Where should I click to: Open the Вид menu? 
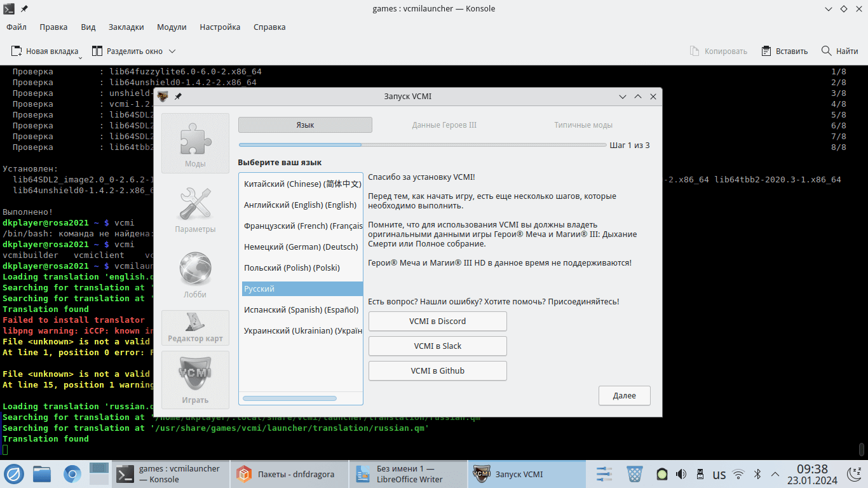(88, 27)
